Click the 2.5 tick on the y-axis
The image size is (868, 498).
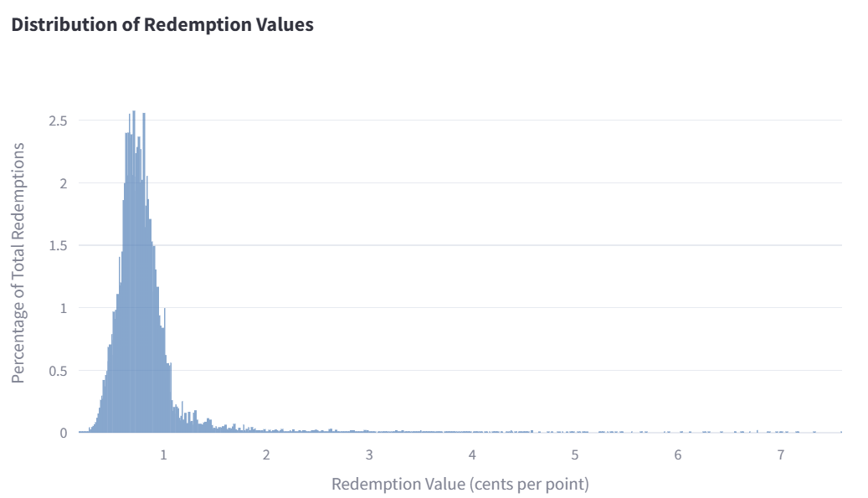pos(58,121)
